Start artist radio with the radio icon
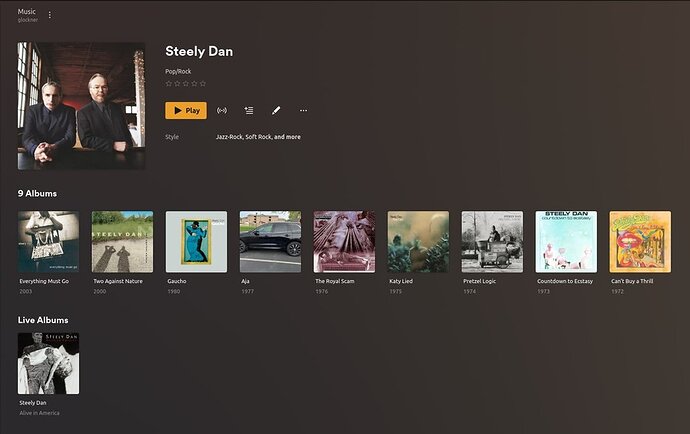The height and width of the screenshot is (434, 690). pyautogui.click(x=222, y=110)
